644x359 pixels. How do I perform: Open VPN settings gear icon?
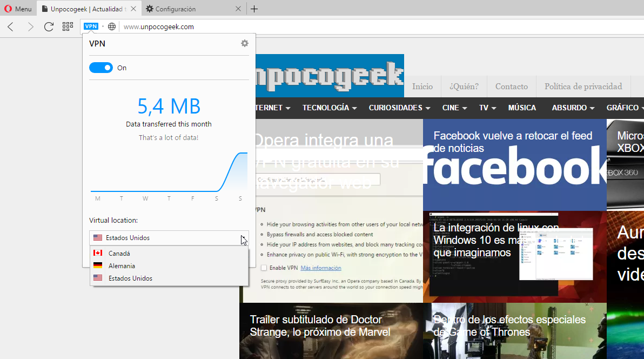click(x=245, y=43)
